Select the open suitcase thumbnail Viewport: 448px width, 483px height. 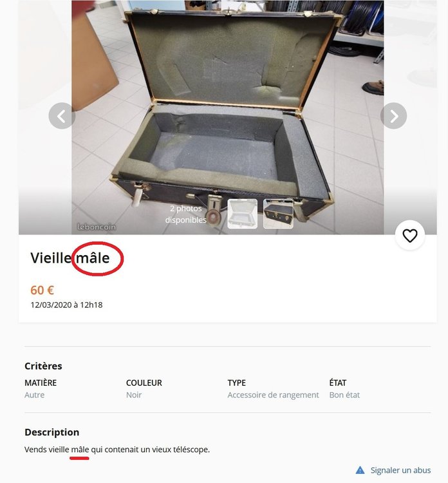coord(242,214)
